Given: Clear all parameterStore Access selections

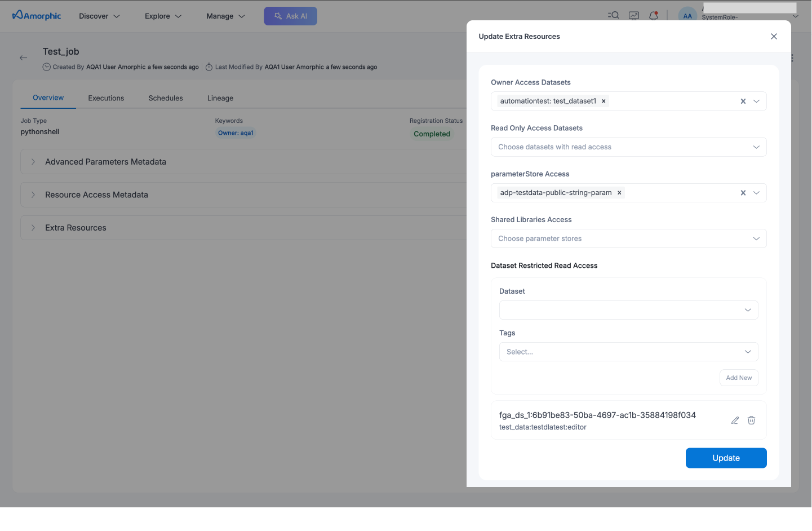Looking at the screenshot, I should pos(743,193).
